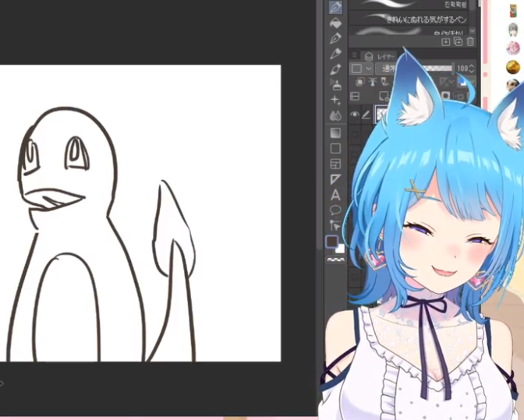Select the Airbrush spray tool
524x420 pixels.
click(x=335, y=84)
